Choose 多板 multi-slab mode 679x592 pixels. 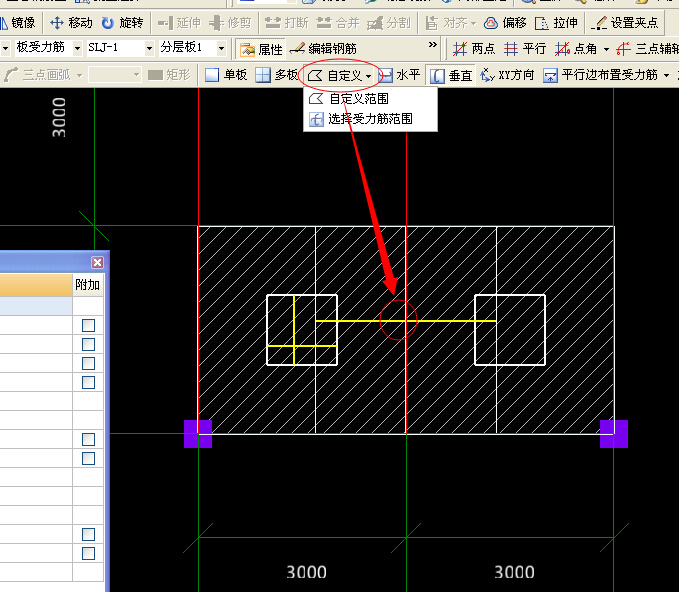277,75
